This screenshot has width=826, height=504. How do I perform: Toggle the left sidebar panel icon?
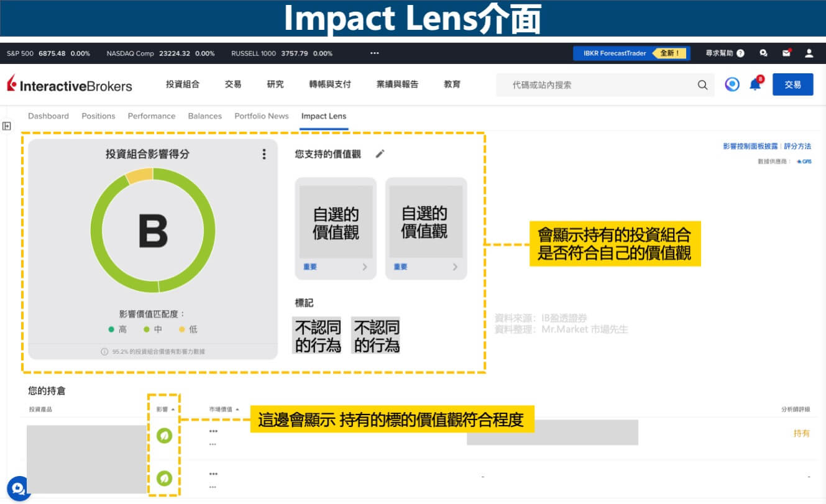(7, 126)
